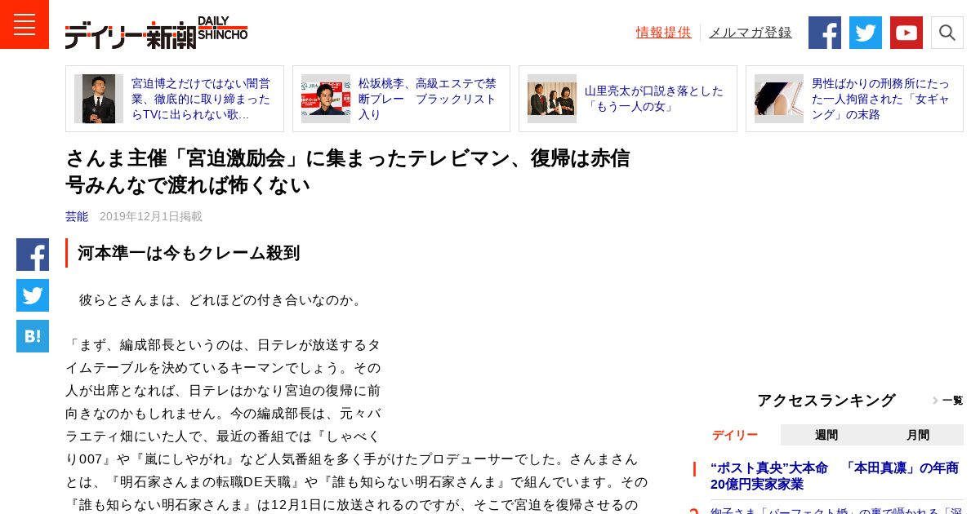Open YouTube channel icon in header
Viewport: 980px width, 514px height.
click(x=906, y=33)
